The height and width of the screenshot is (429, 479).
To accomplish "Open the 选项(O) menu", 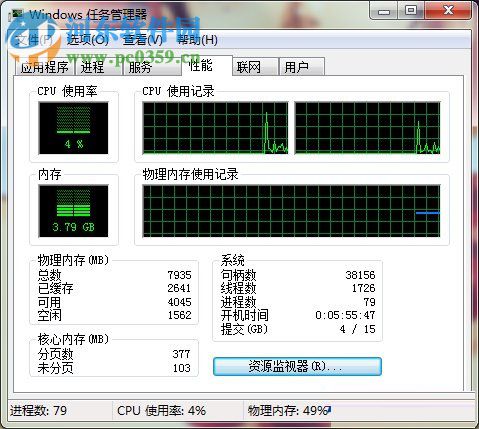I will (87, 40).
